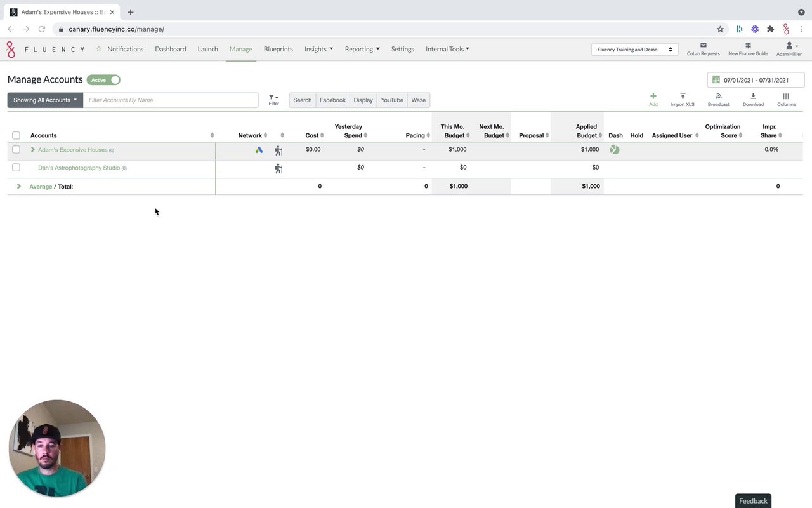
Task: Click the Average link in totals row
Action: tap(41, 186)
